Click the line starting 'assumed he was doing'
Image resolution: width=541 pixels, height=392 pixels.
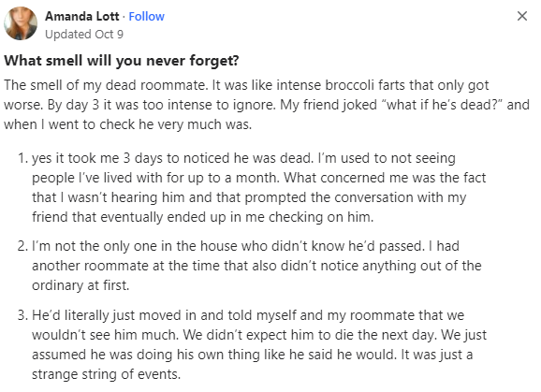coord(252,355)
